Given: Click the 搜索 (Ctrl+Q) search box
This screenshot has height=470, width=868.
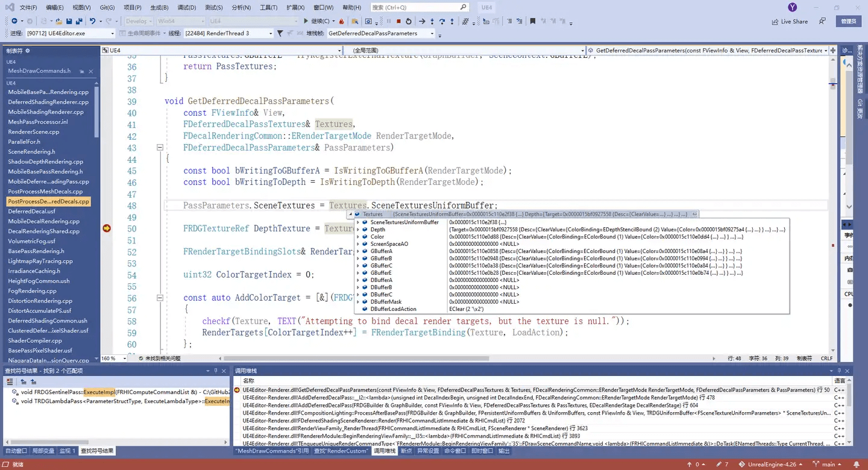Looking at the screenshot, I should point(420,7).
